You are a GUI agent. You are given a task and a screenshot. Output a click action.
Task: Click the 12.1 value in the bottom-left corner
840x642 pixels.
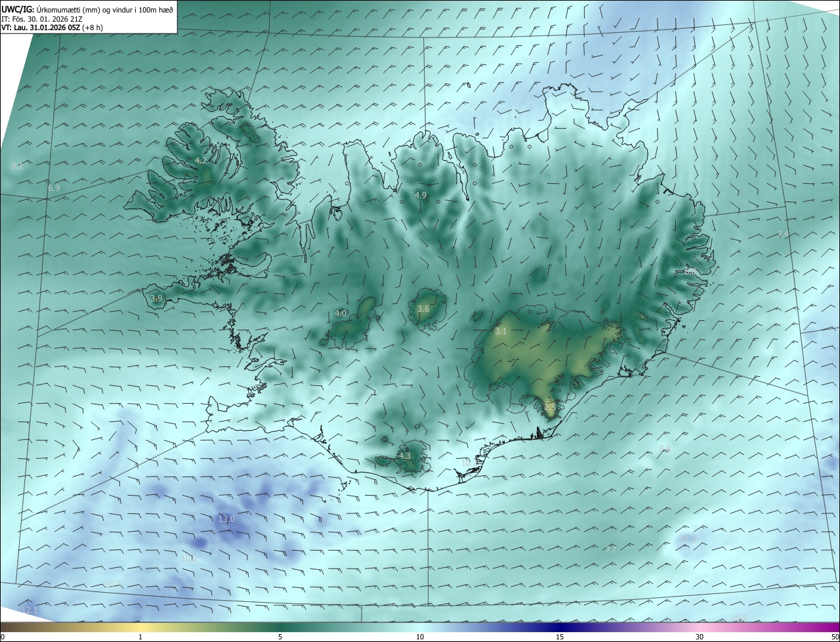(x=31, y=611)
